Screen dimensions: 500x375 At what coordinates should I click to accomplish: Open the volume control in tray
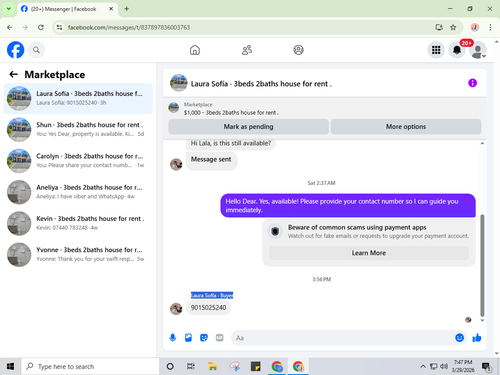click(x=444, y=367)
